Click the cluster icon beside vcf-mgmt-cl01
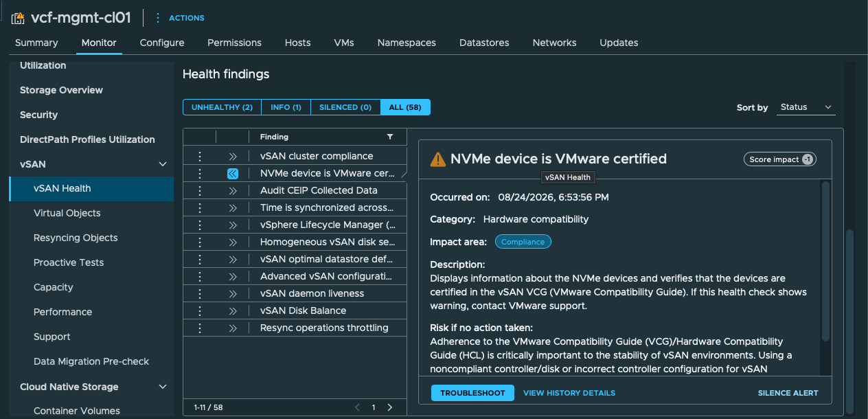868x419 pixels. coord(18,18)
